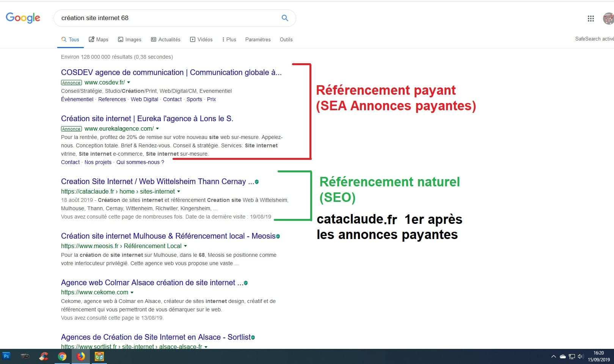614x364 pixels.
Task: Open the Google apps grid
Action: 590,19
